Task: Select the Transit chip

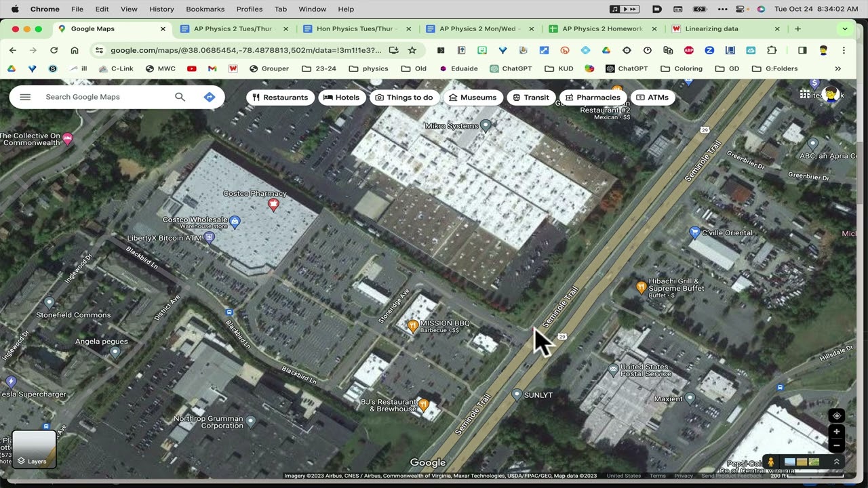Action: click(531, 98)
